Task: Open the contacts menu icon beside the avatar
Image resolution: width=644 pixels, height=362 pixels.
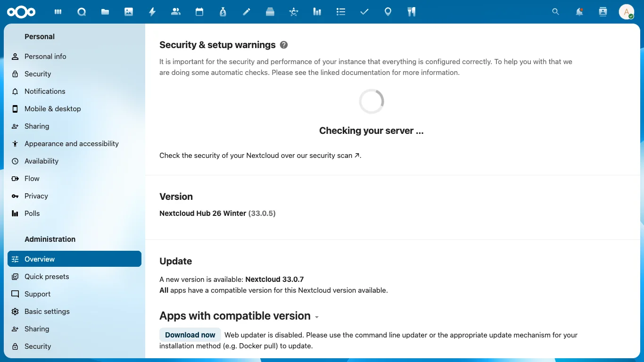Action: coord(603,12)
